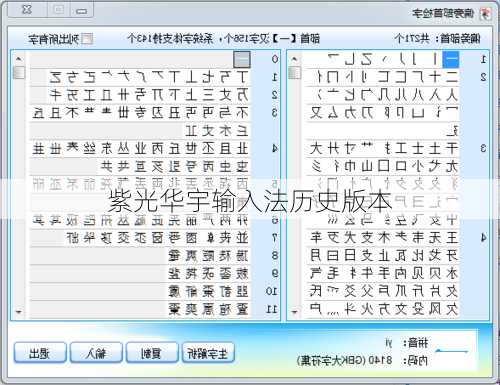
Task: Pick the character 丕 in the character list
Action: [208, 148]
